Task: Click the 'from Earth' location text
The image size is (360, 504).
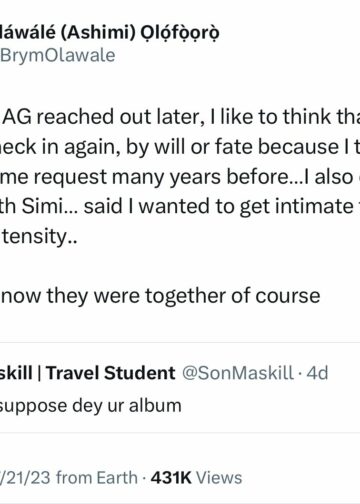Action: [x=97, y=478]
